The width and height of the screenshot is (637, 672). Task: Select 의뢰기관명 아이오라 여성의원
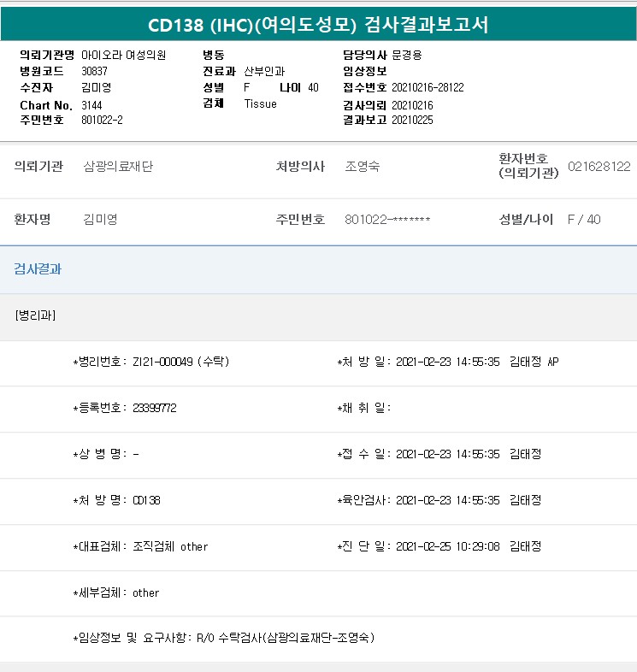point(123,55)
